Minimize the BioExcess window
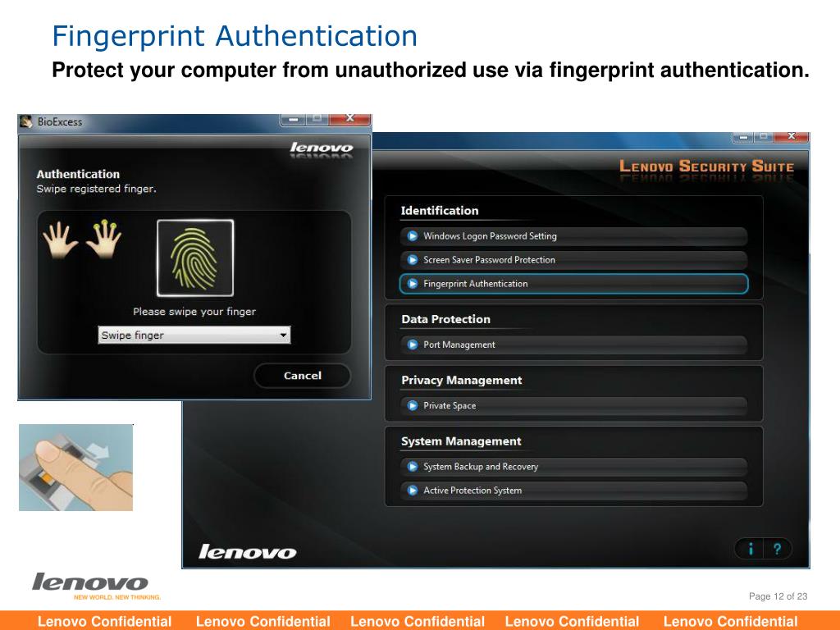The width and height of the screenshot is (840, 630). coord(293,120)
